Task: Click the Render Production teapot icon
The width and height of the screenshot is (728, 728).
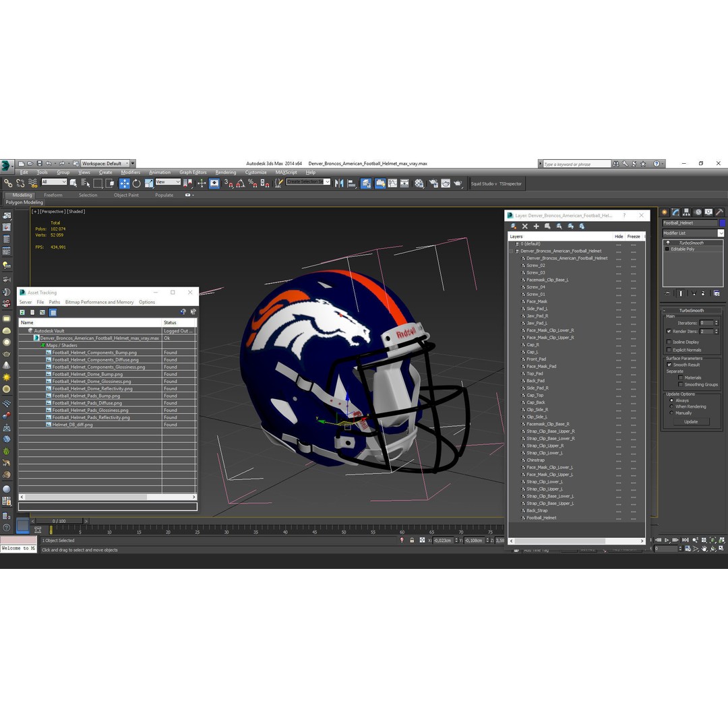Action: 458,183
